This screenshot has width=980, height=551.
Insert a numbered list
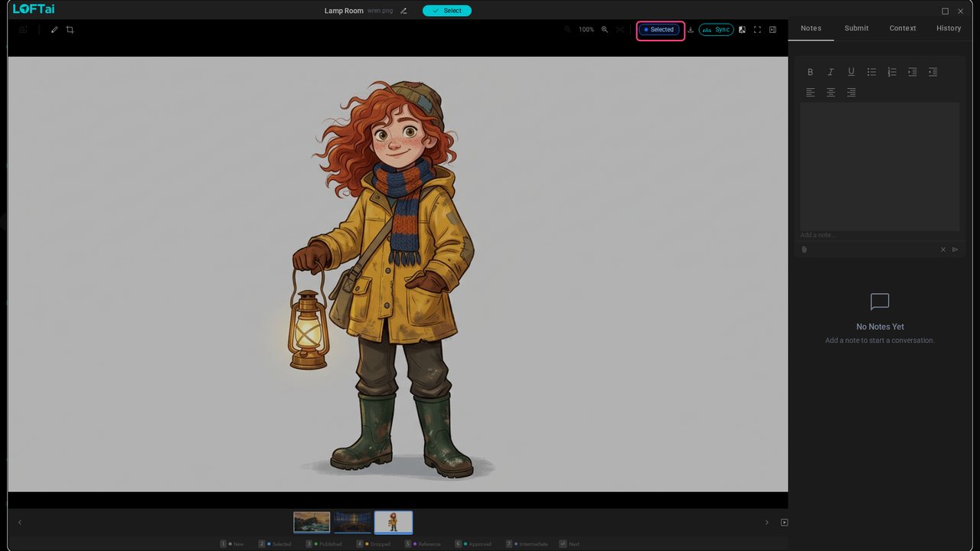(892, 72)
